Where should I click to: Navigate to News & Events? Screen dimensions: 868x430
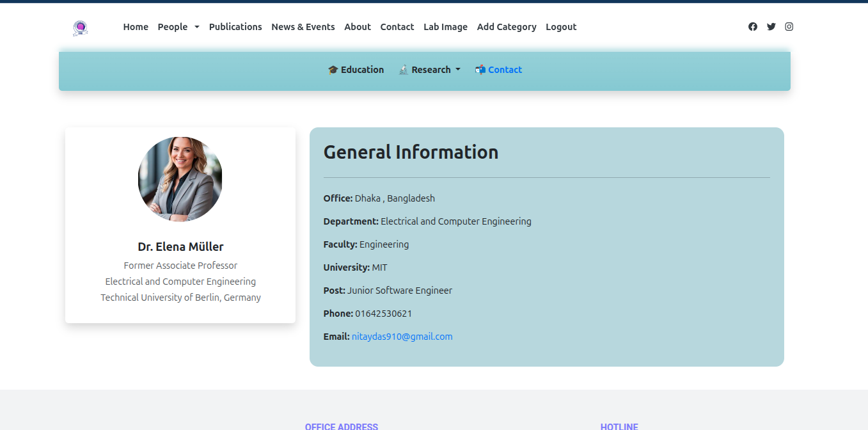point(303,27)
